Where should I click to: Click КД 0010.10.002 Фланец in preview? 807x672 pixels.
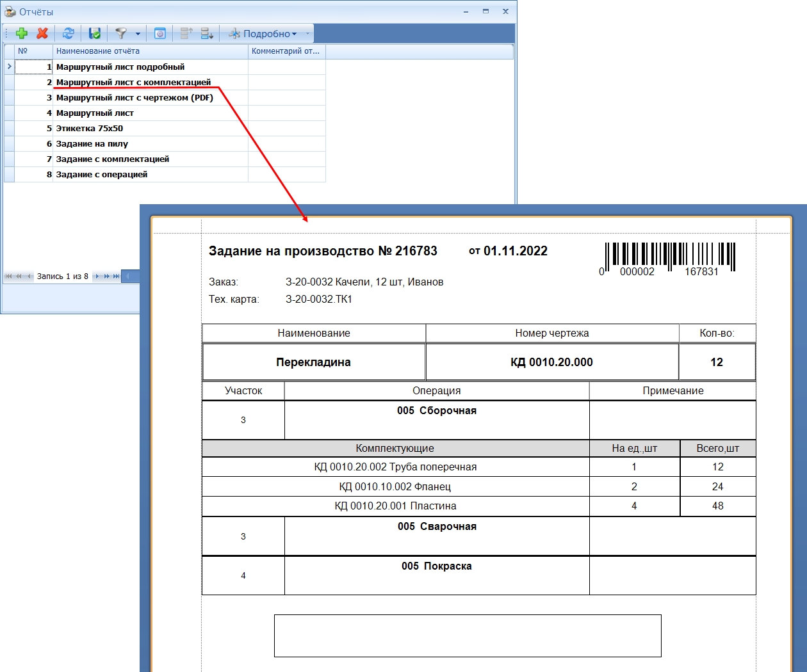[x=395, y=486]
